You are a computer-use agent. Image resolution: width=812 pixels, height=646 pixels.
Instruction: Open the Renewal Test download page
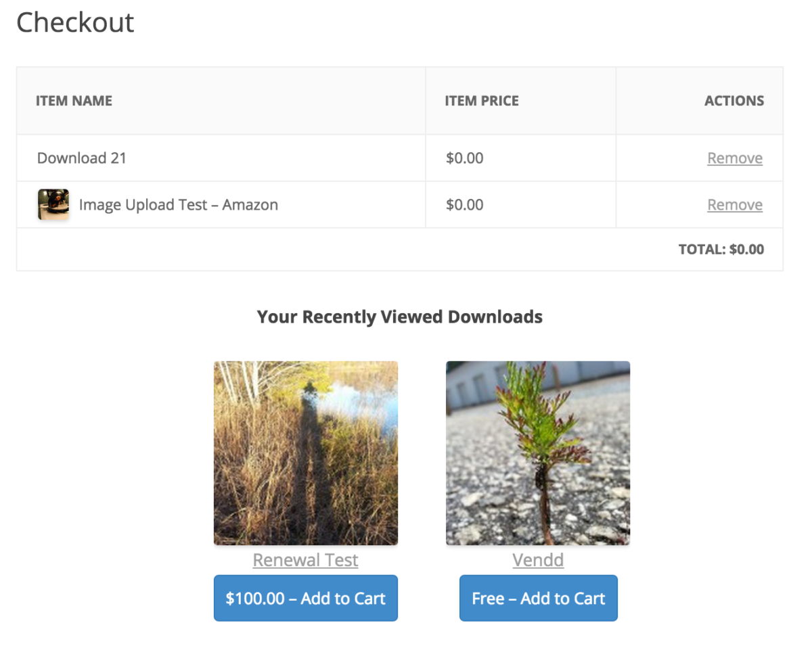coord(305,560)
